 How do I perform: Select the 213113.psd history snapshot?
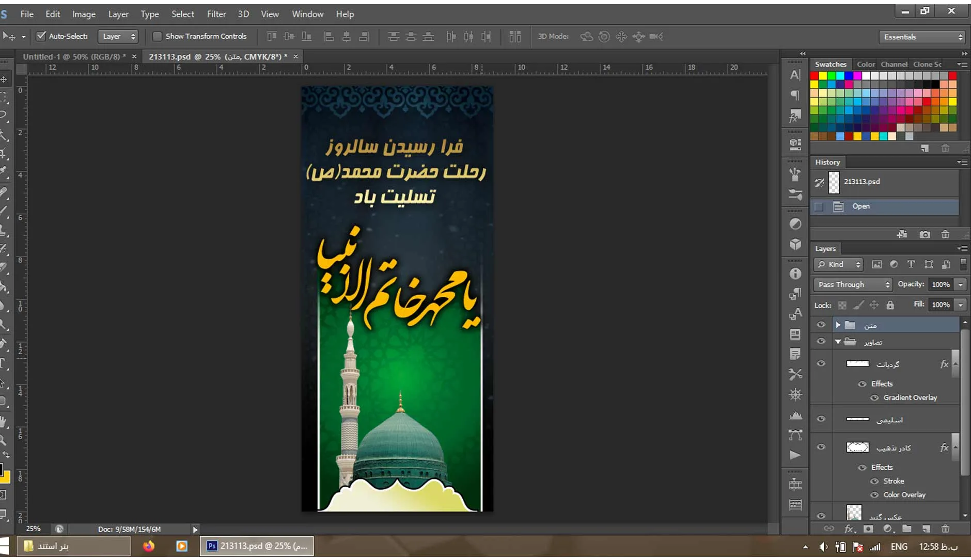[884, 182]
